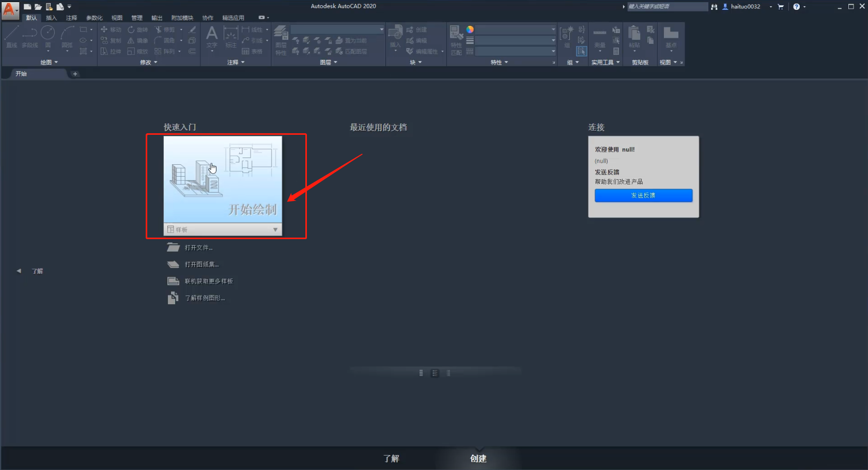Click the keyword search input field

(x=667, y=7)
